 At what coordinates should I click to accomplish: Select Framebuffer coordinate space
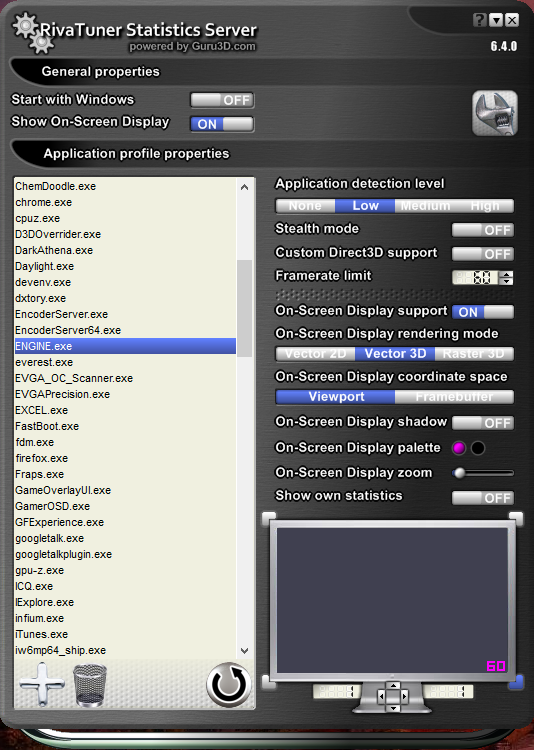[x=454, y=397]
